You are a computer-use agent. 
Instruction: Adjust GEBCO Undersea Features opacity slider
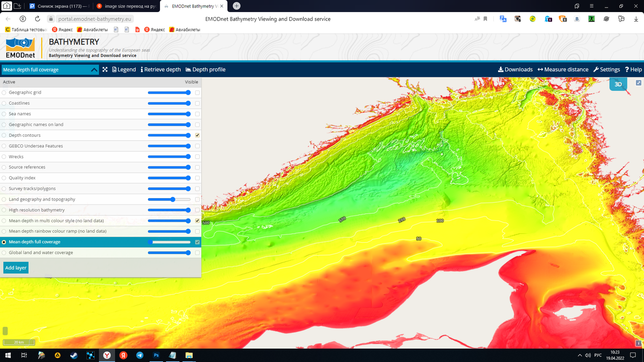169,146
